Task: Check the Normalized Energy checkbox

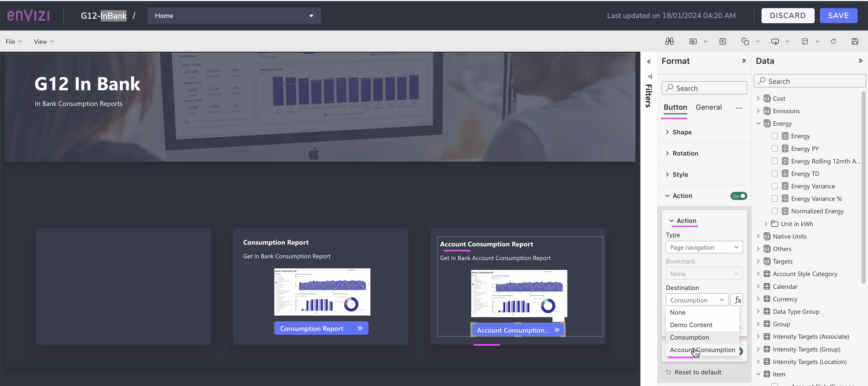Action: tap(774, 211)
